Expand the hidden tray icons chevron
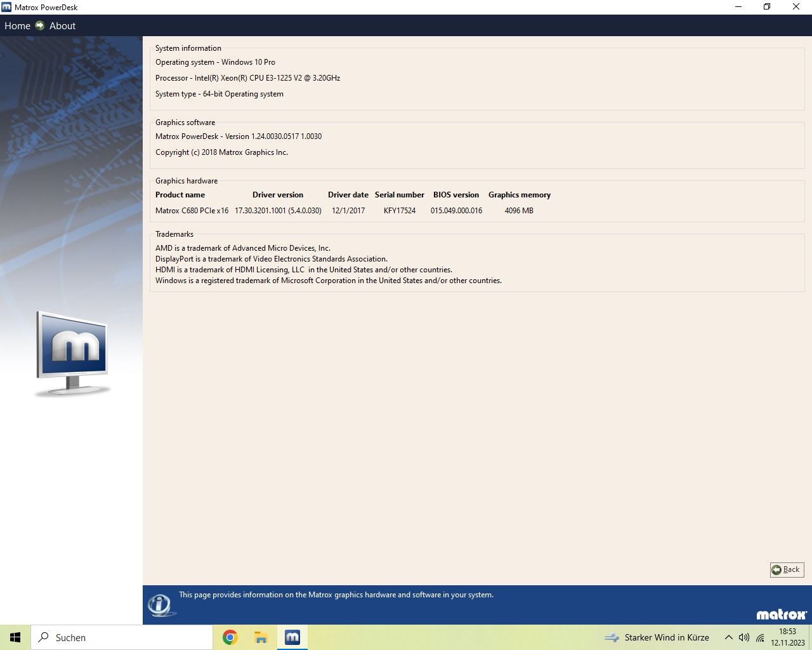Image resolution: width=812 pixels, height=650 pixels. 729,637
